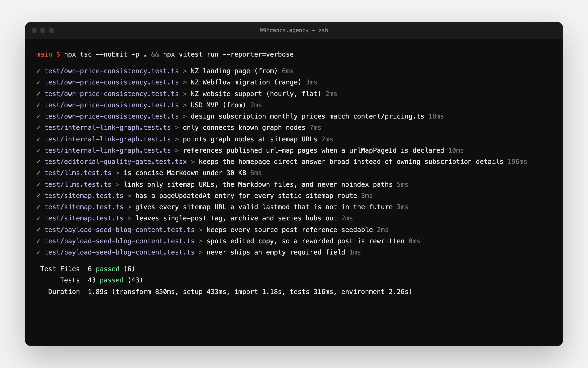Click '43 passed (43)' tests result
This screenshot has height=368, width=588.
click(x=115, y=280)
